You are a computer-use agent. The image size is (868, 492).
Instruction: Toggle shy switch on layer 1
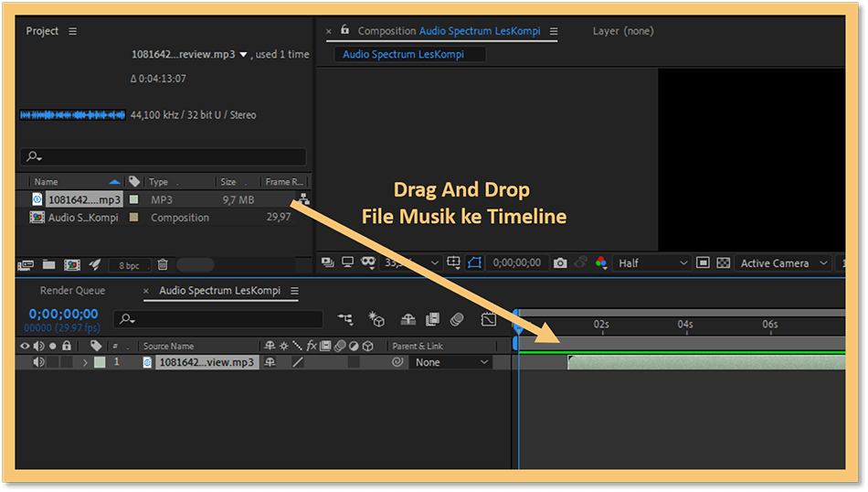pyautogui.click(x=270, y=362)
